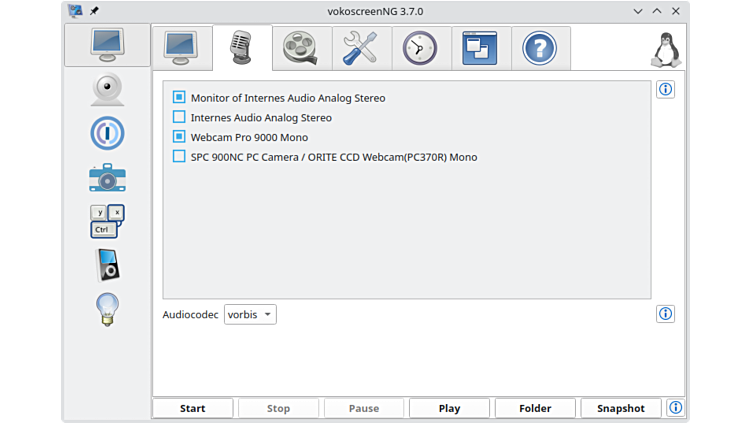Click the Tux penguin logo
Viewport: 752px width, 423px height.
(x=665, y=49)
